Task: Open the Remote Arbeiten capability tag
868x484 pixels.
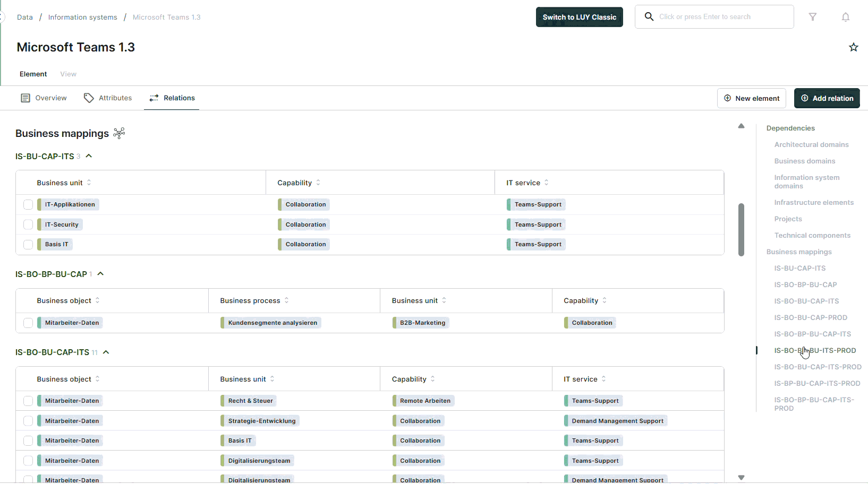Action: click(423, 401)
